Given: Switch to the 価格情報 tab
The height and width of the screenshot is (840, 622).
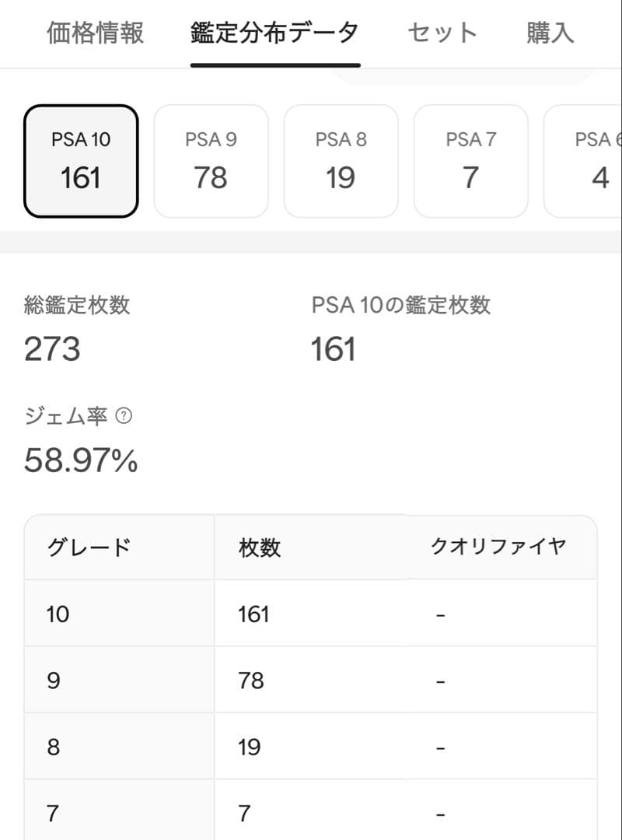Looking at the screenshot, I should [95, 33].
